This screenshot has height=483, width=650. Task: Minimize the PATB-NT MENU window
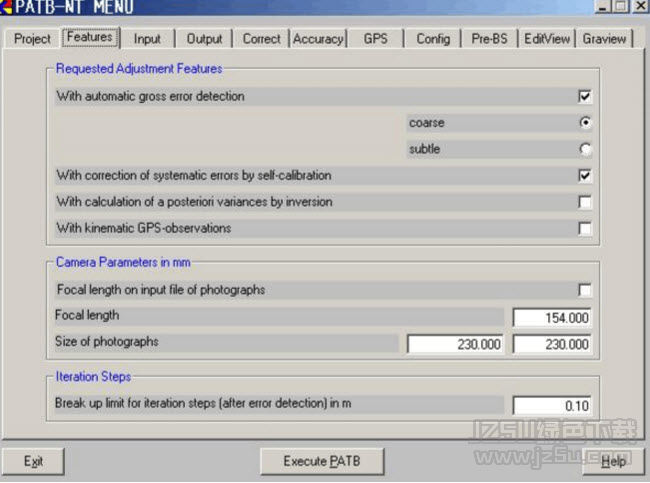[x=603, y=7]
